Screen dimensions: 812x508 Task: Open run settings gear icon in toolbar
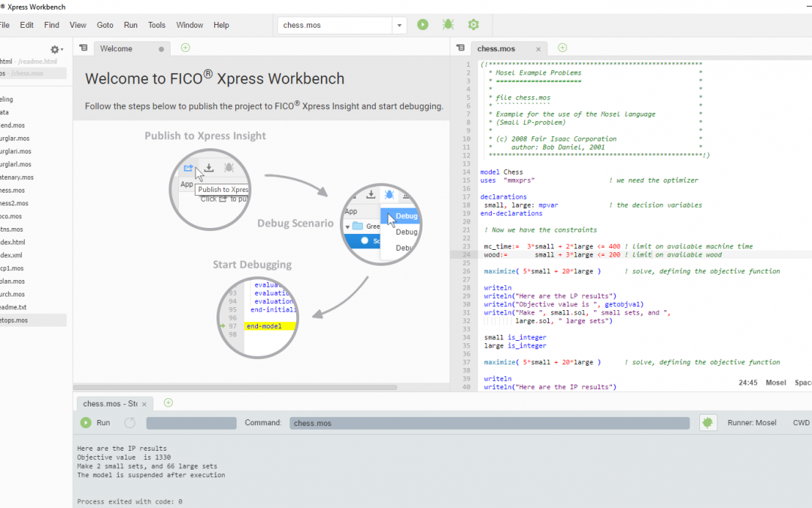point(474,24)
